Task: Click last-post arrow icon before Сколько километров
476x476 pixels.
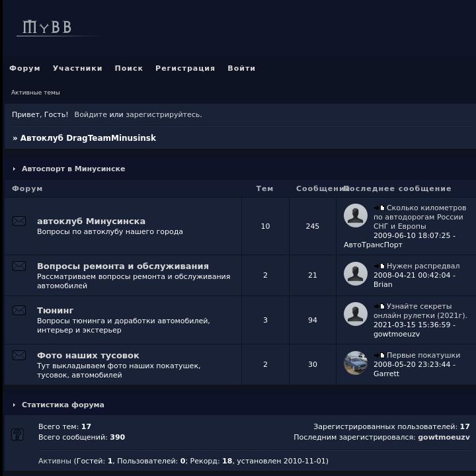Action: pyautogui.click(x=379, y=208)
